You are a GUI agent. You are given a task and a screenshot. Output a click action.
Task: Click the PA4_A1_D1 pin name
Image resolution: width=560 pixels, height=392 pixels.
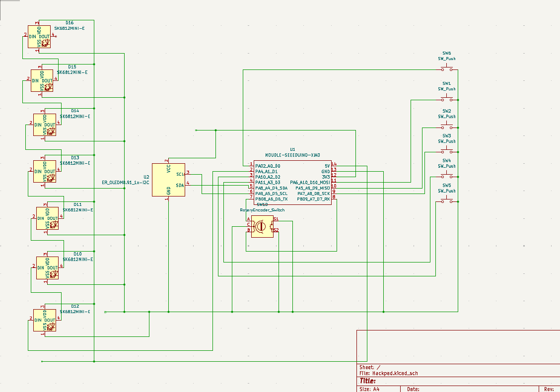coord(266,171)
